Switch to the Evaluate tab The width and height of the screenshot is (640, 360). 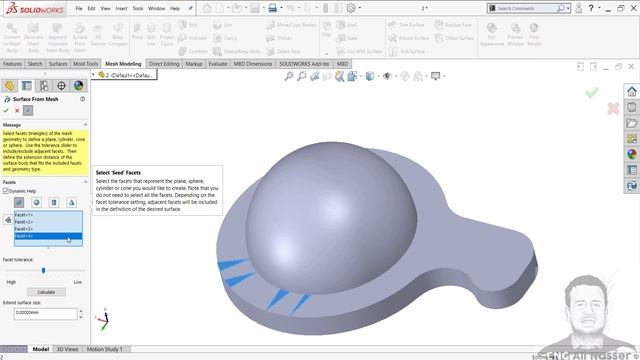pos(218,64)
